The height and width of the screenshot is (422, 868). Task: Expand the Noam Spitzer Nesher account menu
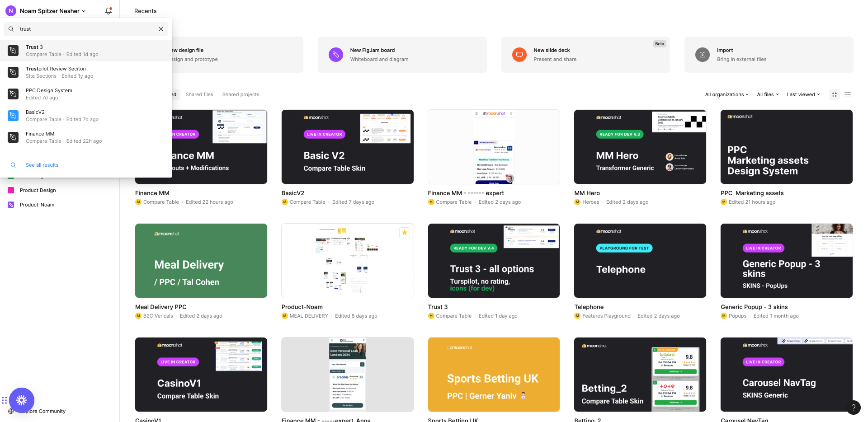(52, 11)
